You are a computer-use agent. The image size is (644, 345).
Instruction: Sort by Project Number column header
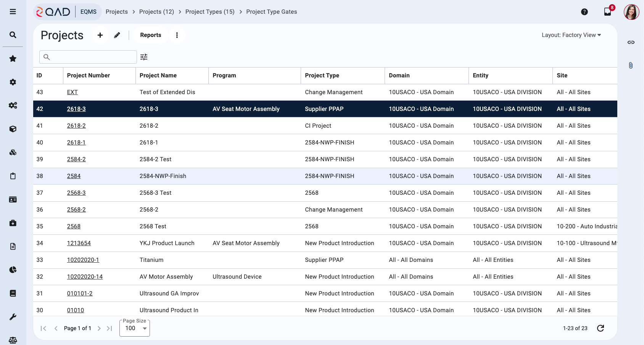[x=99, y=75]
